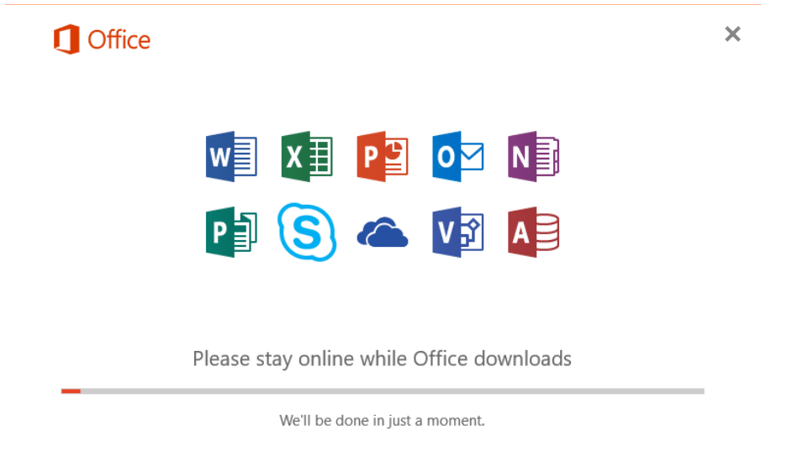
Task: Click the Word application icon
Action: click(x=231, y=157)
